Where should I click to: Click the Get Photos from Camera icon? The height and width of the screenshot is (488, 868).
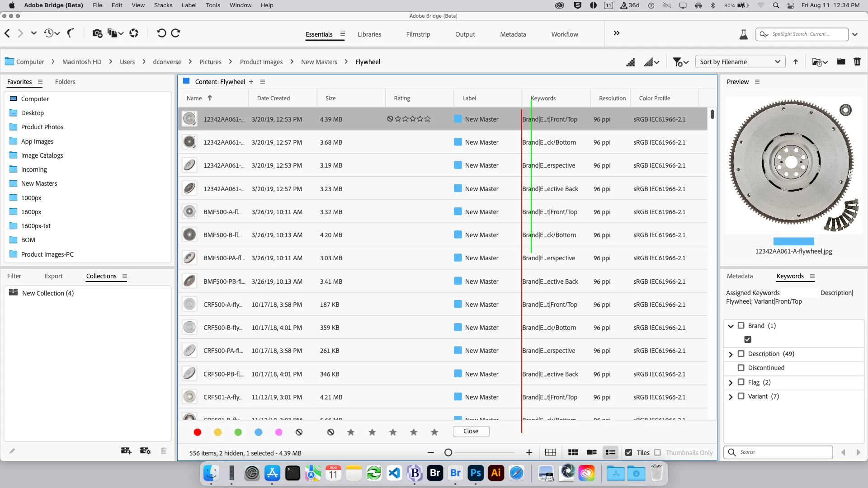[97, 33]
